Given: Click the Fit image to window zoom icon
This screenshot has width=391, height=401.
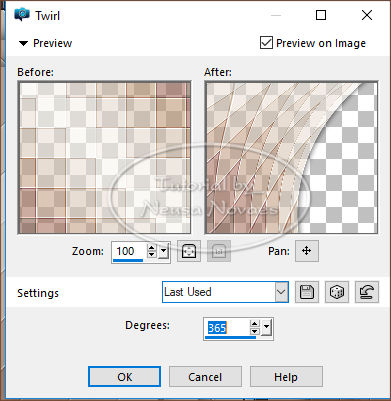Looking at the screenshot, I should click(189, 251).
